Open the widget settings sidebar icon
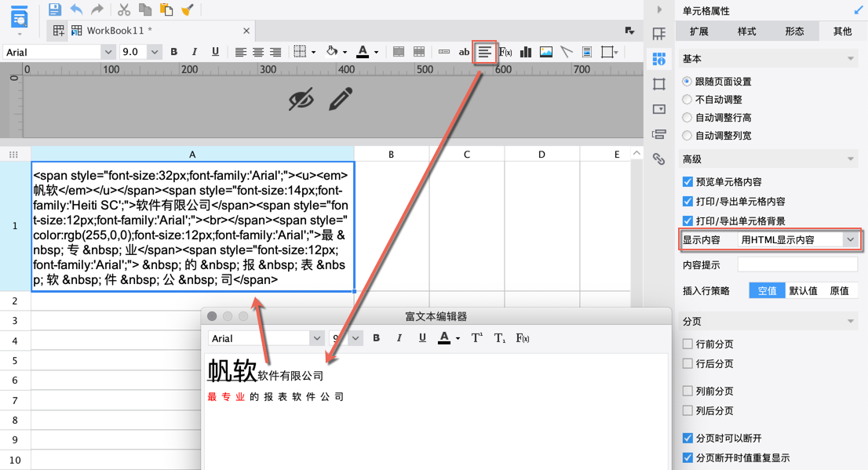This screenshot has height=470, width=868. pos(658,109)
